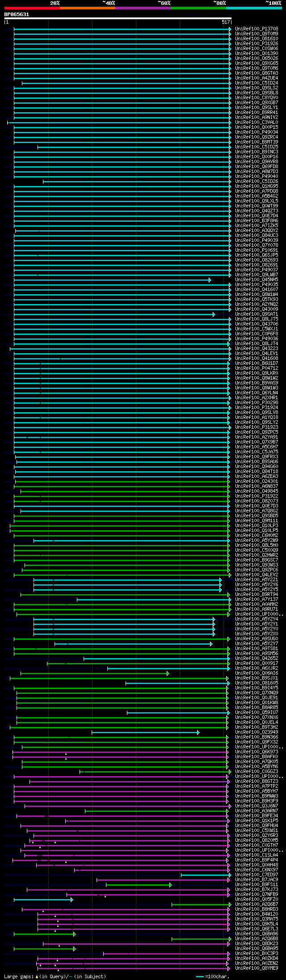The height and width of the screenshot is (980, 286).
Task: Select label UniRef100_C5ID24
Action: [257, 83]
